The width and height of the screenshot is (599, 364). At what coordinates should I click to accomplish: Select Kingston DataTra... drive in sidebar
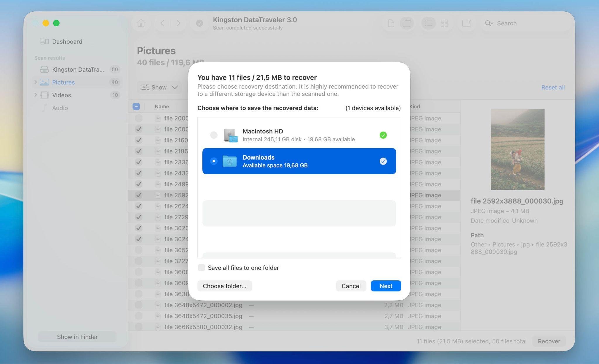pos(78,69)
